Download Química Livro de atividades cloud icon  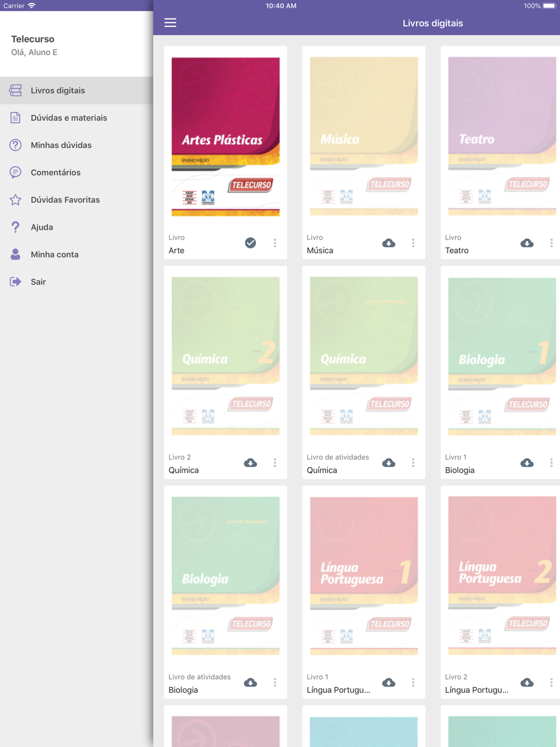389,463
